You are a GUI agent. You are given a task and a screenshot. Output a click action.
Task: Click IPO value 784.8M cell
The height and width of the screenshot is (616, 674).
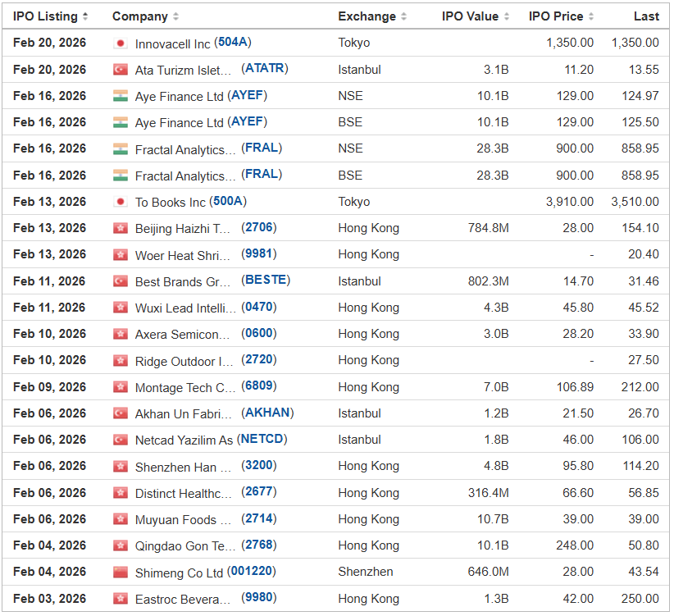tap(489, 228)
